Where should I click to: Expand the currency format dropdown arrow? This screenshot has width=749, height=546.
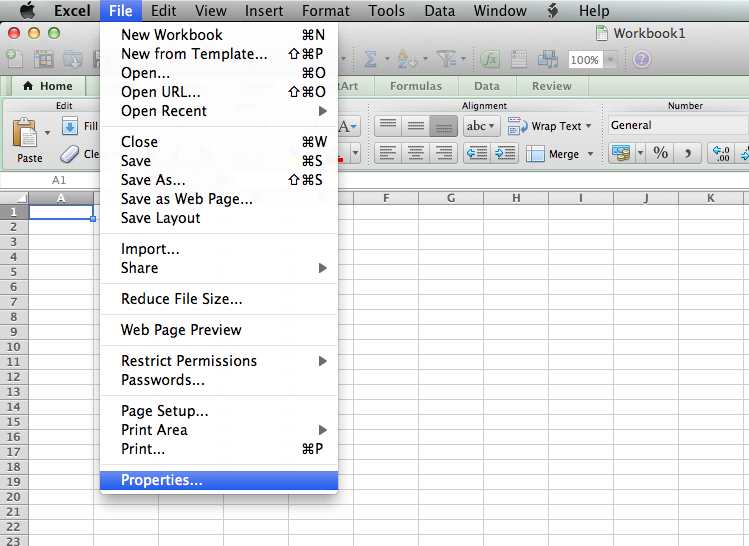(x=641, y=153)
